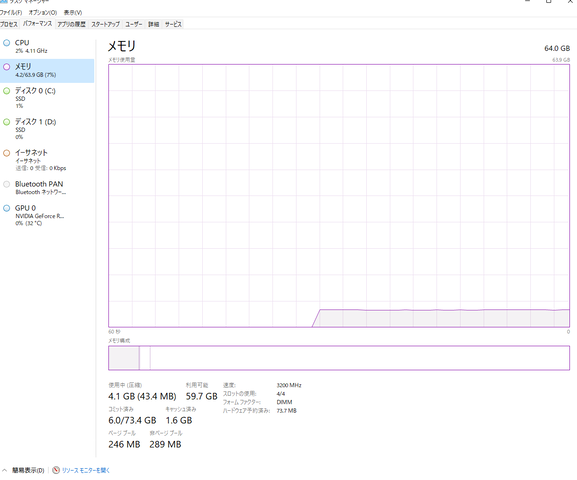Select the パフォーマンス tab
The width and height of the screenshot is (577, 480).
(x=37, y=24)
